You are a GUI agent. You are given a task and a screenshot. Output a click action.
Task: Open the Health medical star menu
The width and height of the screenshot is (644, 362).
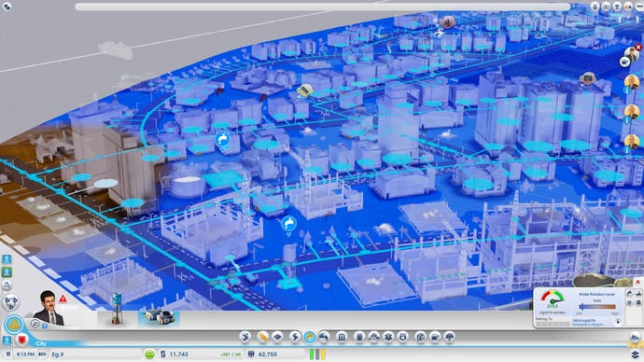click(388, 337)
